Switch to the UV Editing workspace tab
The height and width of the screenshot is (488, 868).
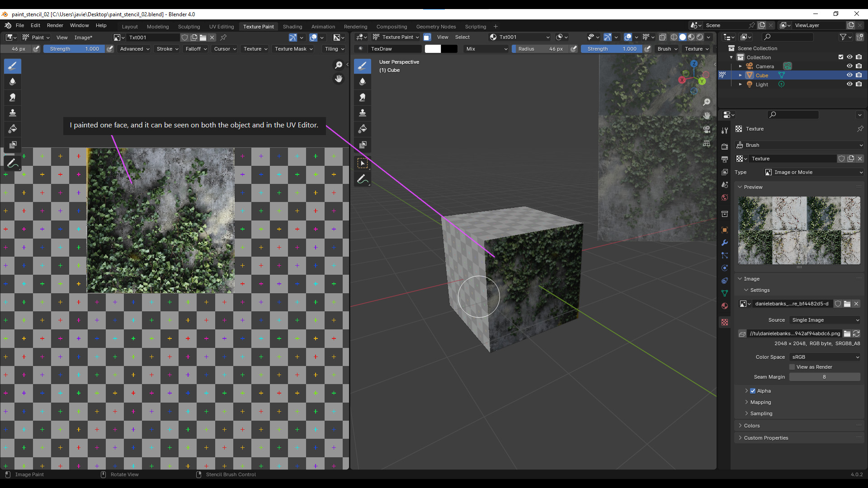(222, 27)
